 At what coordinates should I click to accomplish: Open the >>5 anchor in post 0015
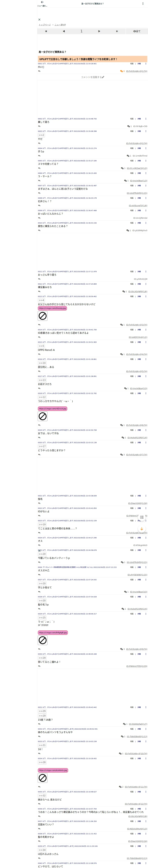click(41, 346)
